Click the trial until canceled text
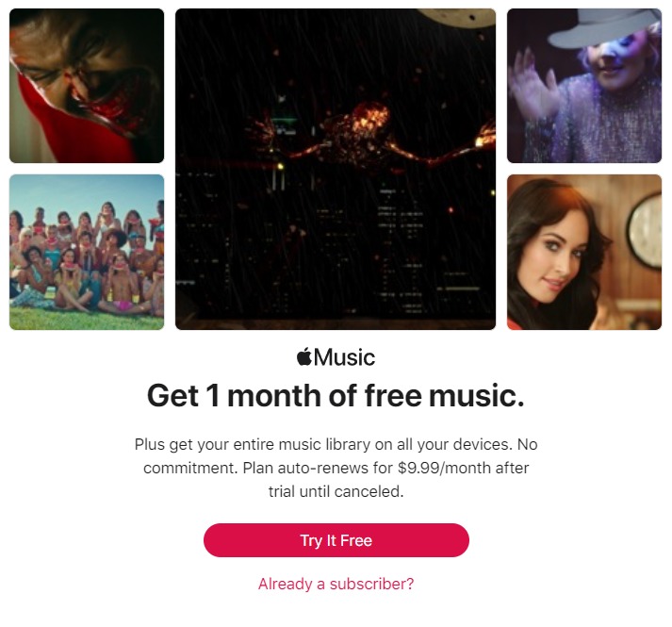 click(336, 491)
